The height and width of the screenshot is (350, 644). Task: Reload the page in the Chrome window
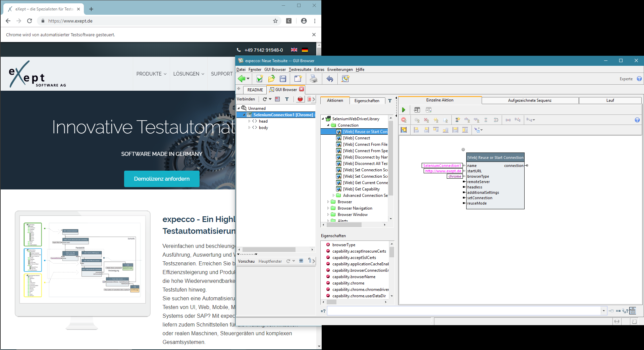[30, 21]
